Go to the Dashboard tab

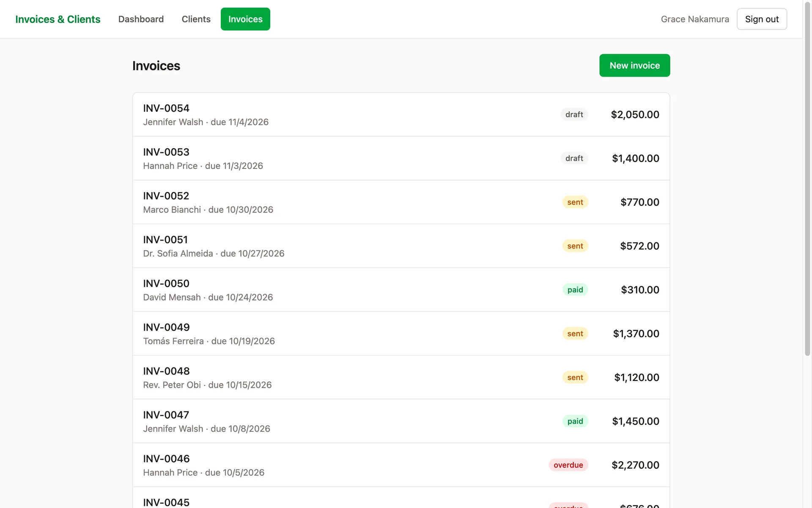click(x=141, y=19)
